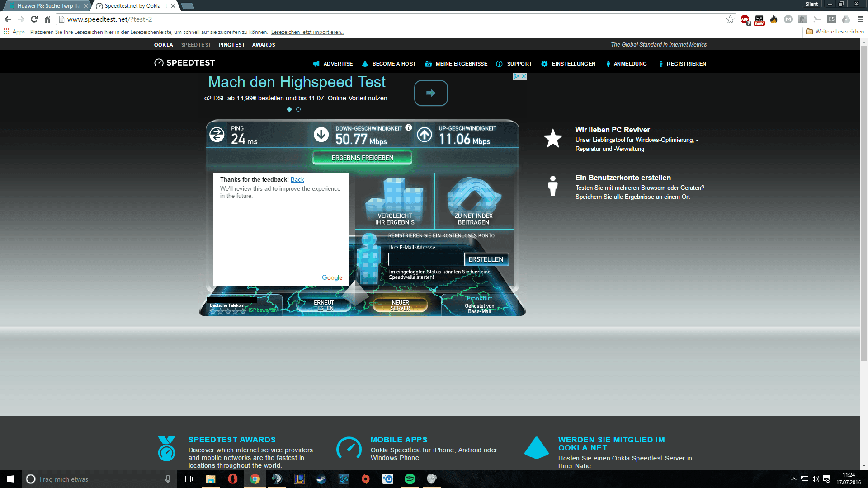The image size is (868, 488).
Task: Click ISP bewerten link
Action: click(263, 310)
